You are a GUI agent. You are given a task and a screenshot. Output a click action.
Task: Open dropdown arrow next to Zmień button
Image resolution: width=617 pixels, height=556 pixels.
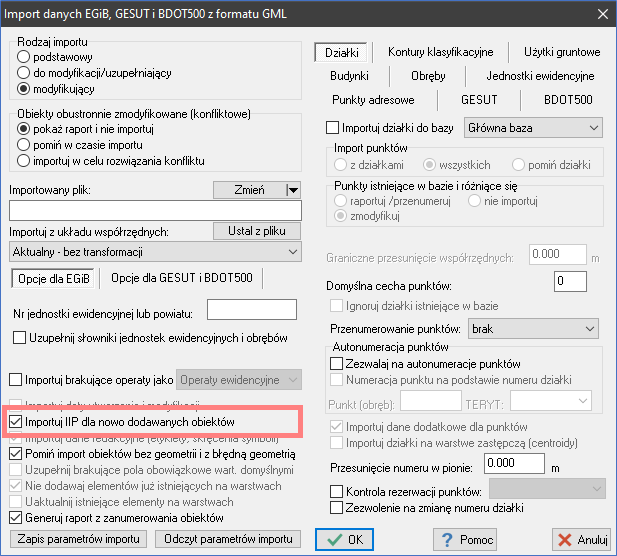coord(292,190)
